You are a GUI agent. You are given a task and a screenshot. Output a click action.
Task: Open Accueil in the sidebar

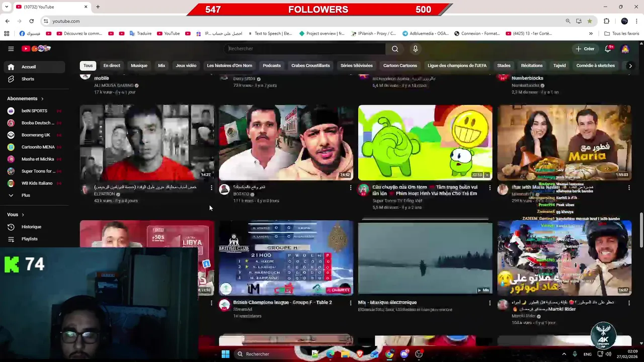pos(34,67)
